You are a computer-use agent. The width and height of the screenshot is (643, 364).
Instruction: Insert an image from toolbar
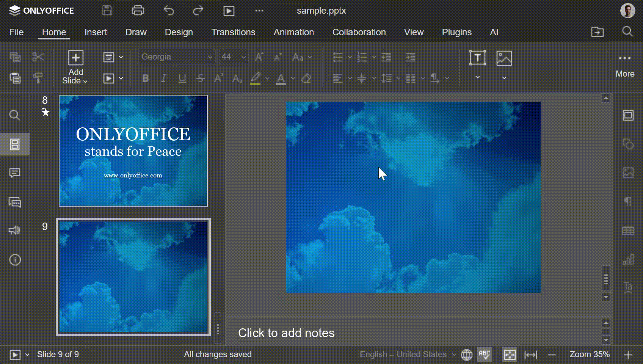click(504, 58)
